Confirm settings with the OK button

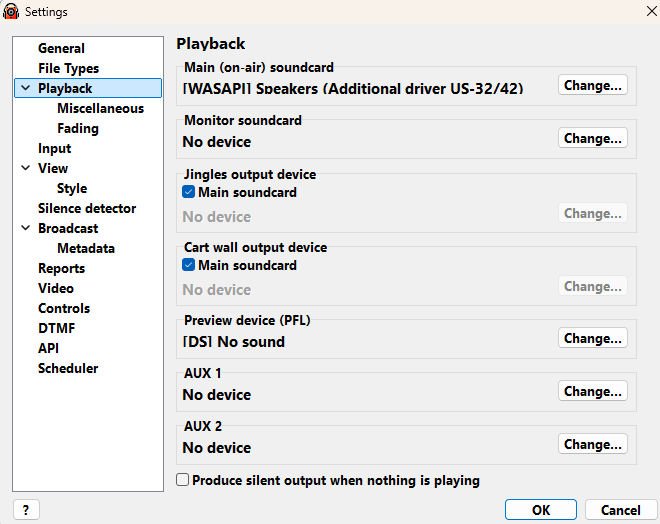pyautogui.click(x=541, y=510)
